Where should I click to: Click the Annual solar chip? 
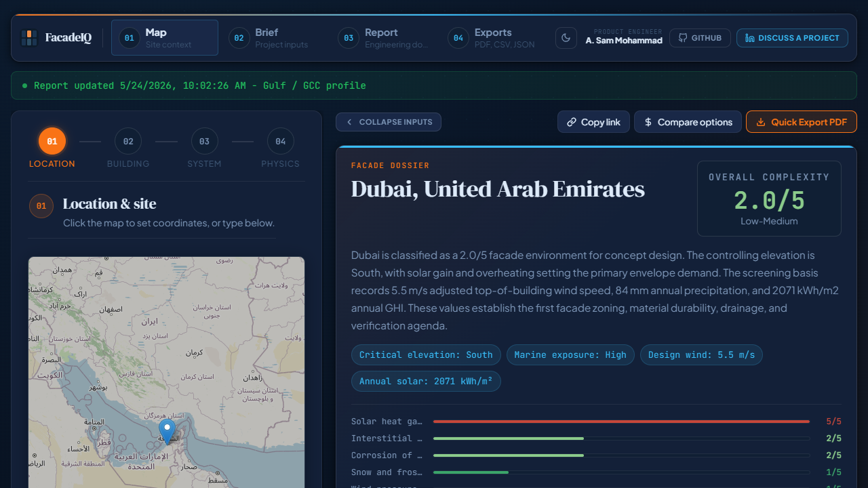(x=426, y=381)
